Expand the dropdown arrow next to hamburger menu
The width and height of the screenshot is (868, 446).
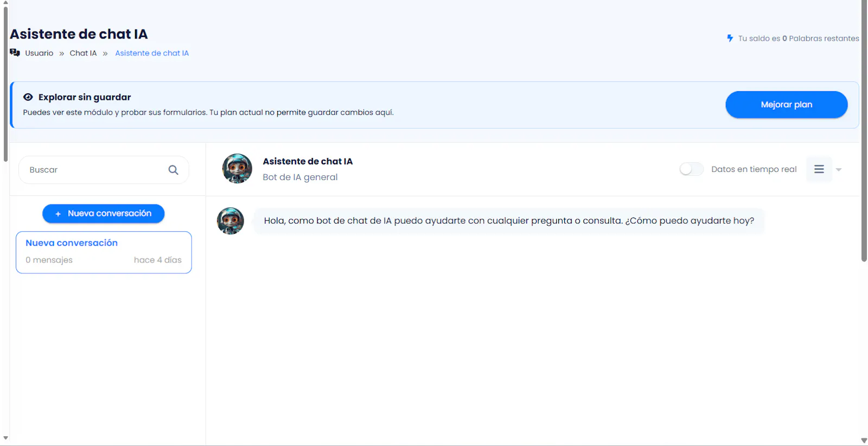tap(839, 170)
